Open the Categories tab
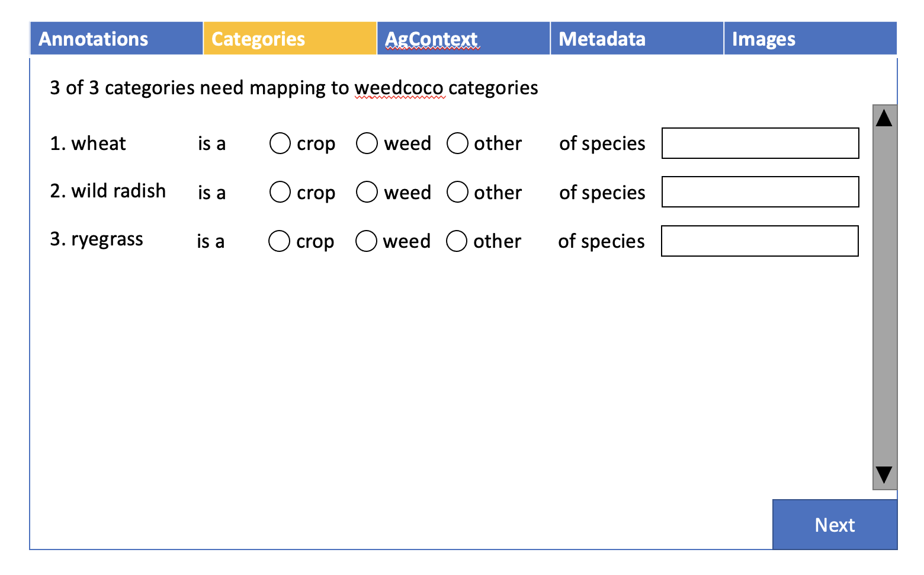The image size is (924, 575). (x=258, y=38)
